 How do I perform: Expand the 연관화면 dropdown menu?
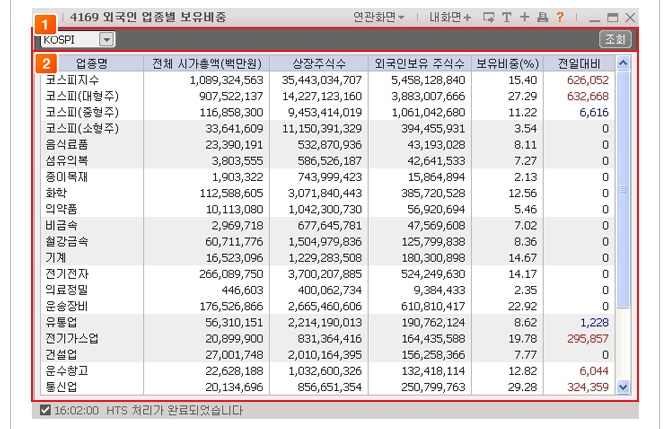(x=379, y=17)
